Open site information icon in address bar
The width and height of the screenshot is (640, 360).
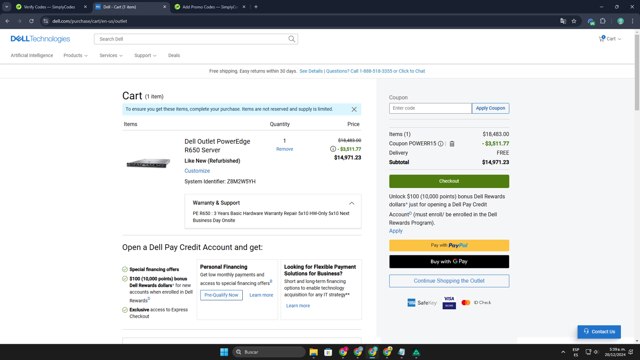click(45, 21)
